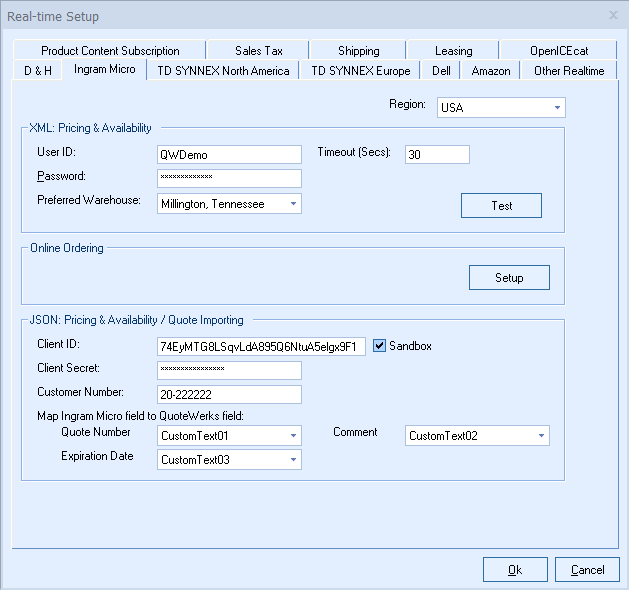
Task: Click the Customer Number text field
Action: (229, 395)
